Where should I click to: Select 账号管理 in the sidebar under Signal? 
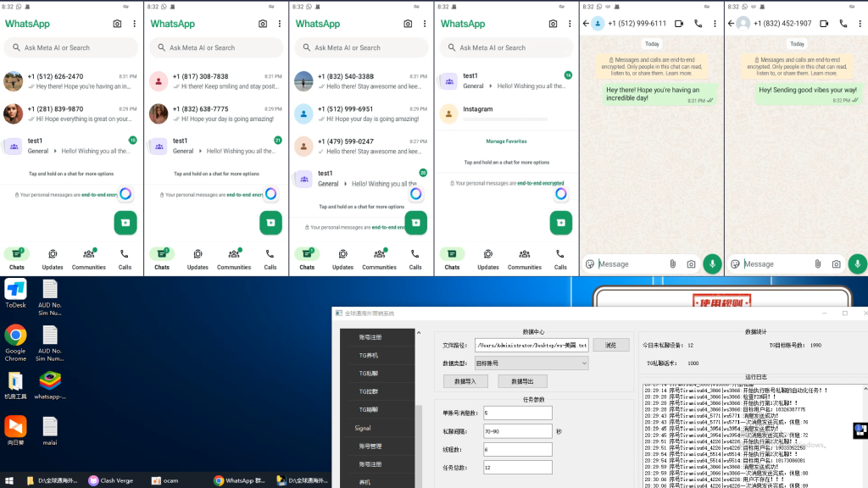click(x=370, y=446)
